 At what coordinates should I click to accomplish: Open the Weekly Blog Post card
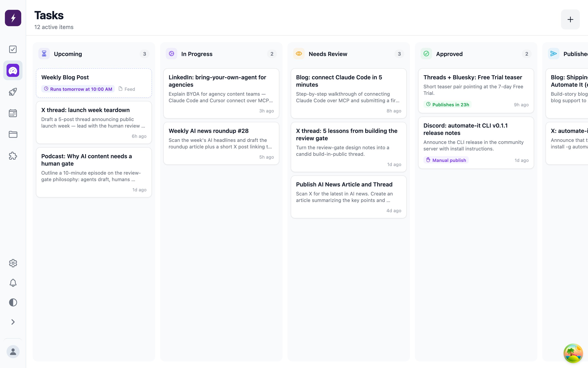94,83
